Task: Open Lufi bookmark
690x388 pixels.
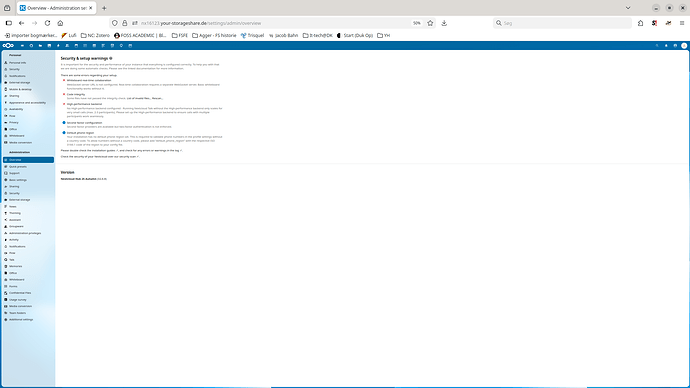Action: [69, 35]
